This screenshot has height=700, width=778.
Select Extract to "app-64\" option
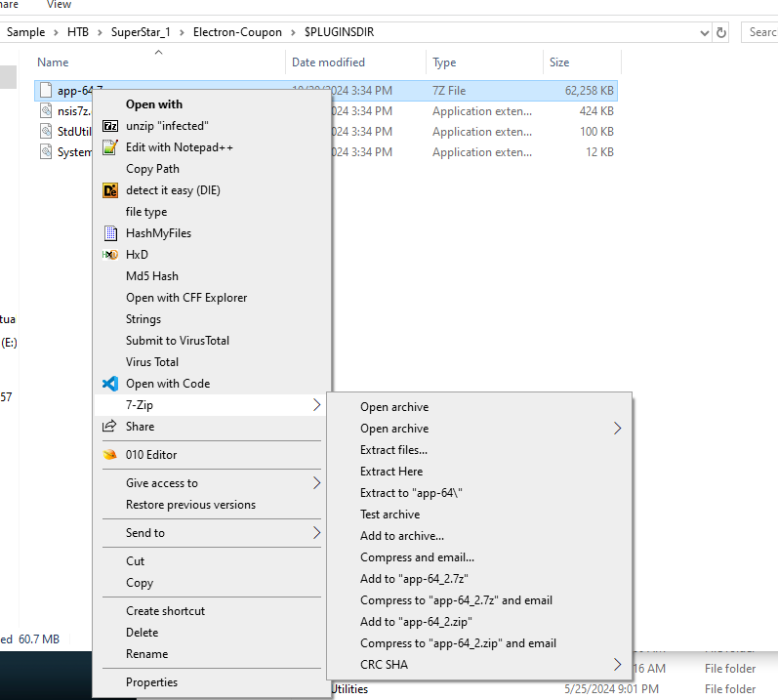point(410,493)
